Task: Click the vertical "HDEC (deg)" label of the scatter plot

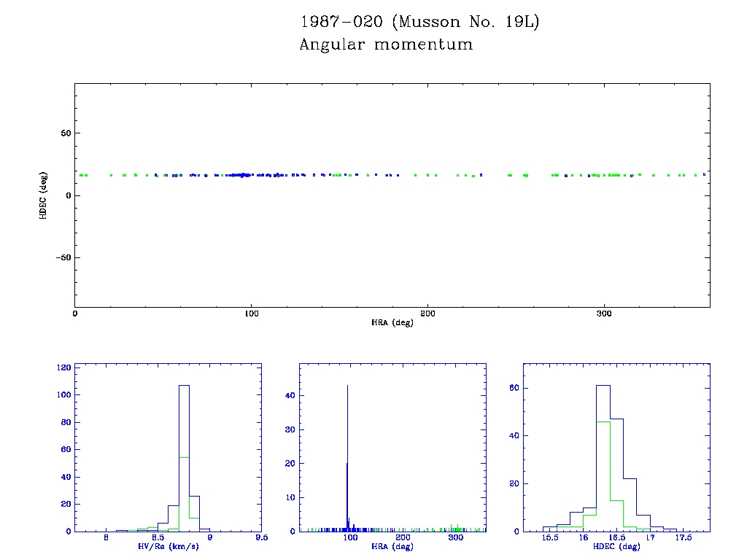Action: (43, 195)
